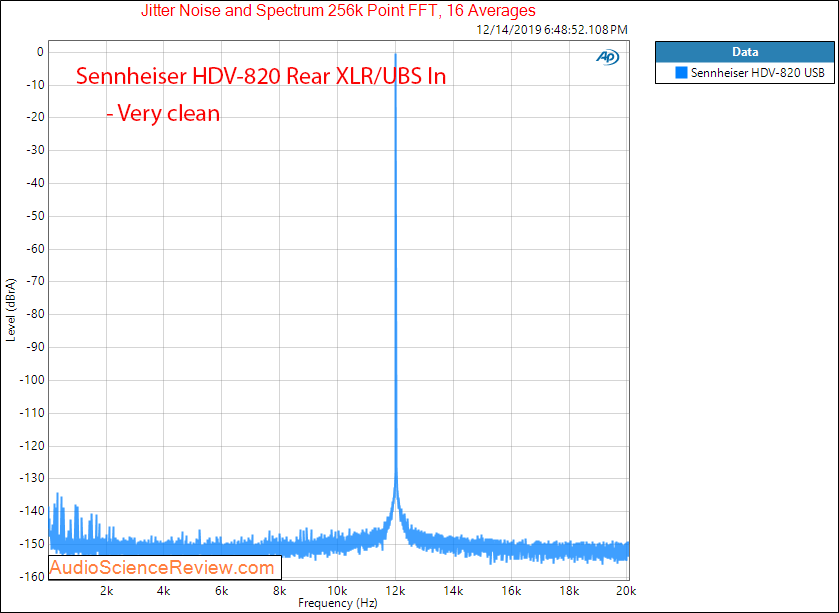Click the 18k frequency axis tick label
The image size is (839, 613).
coord(569,591)
